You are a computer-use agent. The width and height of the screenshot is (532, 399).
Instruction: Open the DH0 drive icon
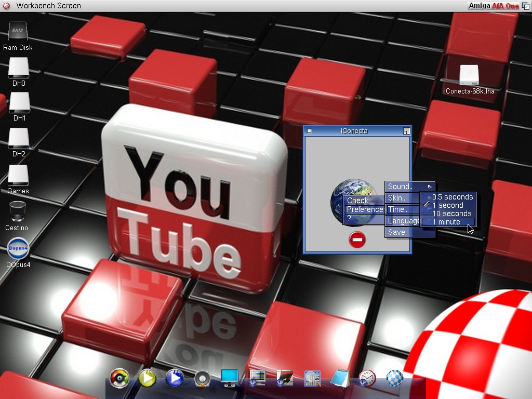coord(19,69)
